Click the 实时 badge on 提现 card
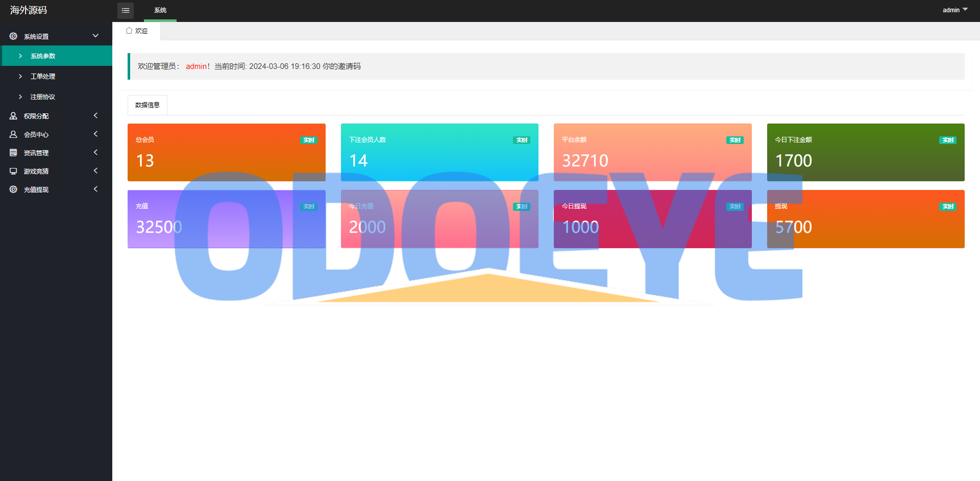The height and width of the screenshot is (481, 980). [x=948, y=206]
